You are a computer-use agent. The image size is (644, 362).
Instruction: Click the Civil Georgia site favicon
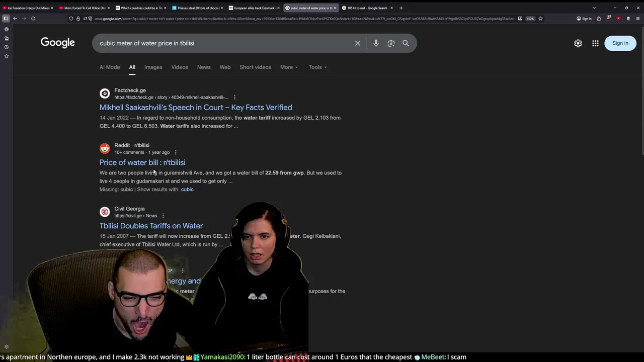[105, 212]
